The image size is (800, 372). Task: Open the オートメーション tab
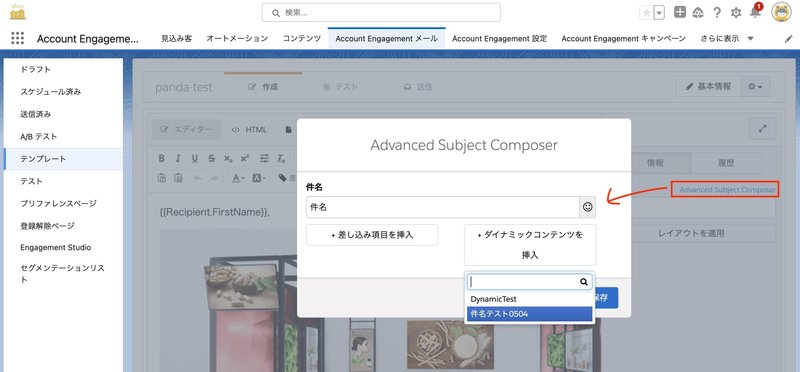click(x=237, y=38)
